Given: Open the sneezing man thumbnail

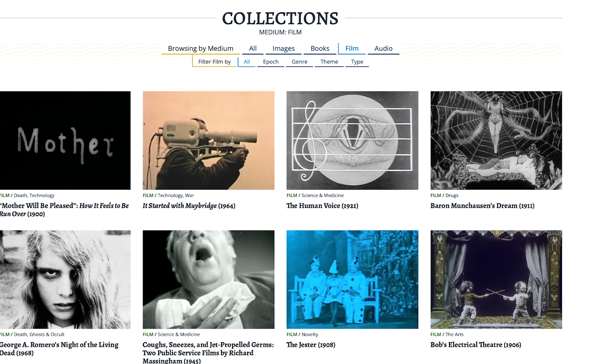Looking at the screenshot, I should click(208, 280).
